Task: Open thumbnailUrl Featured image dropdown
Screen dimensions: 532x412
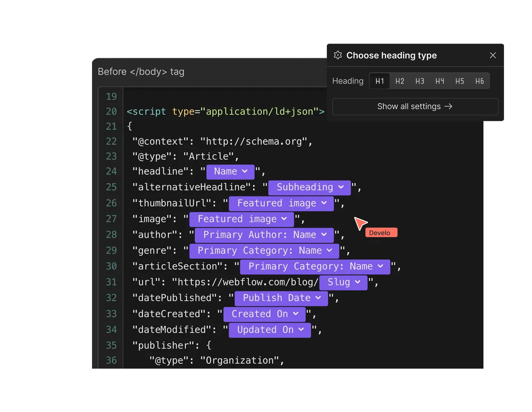Action: [281, 203]
